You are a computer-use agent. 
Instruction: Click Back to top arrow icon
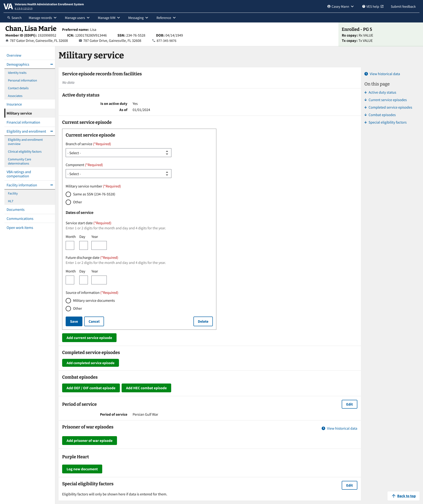pyautogui.click(x=394, y=496)
